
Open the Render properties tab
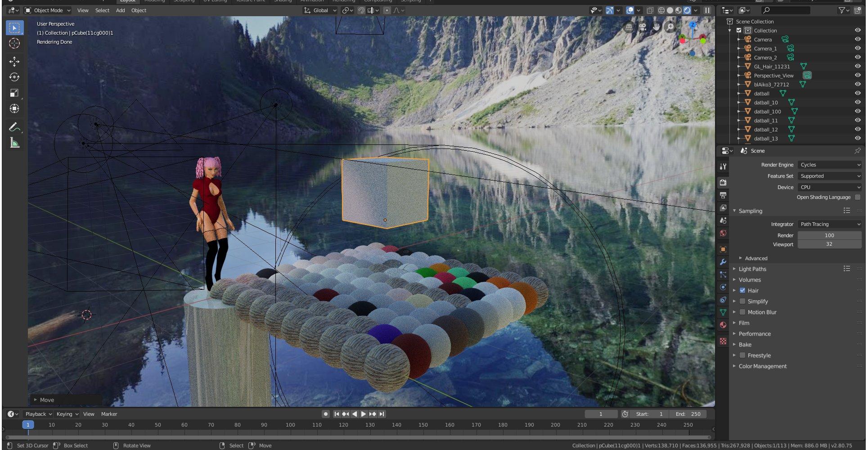[x=723, y=182]
